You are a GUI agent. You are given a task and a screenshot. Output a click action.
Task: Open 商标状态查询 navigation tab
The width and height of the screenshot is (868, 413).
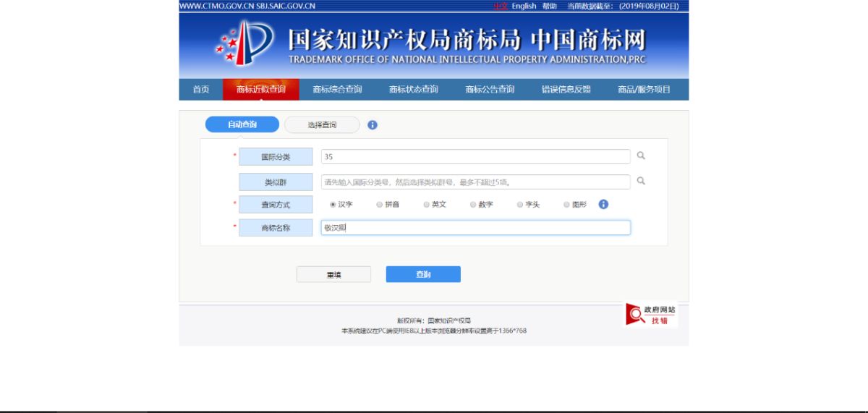click(413, 90)
